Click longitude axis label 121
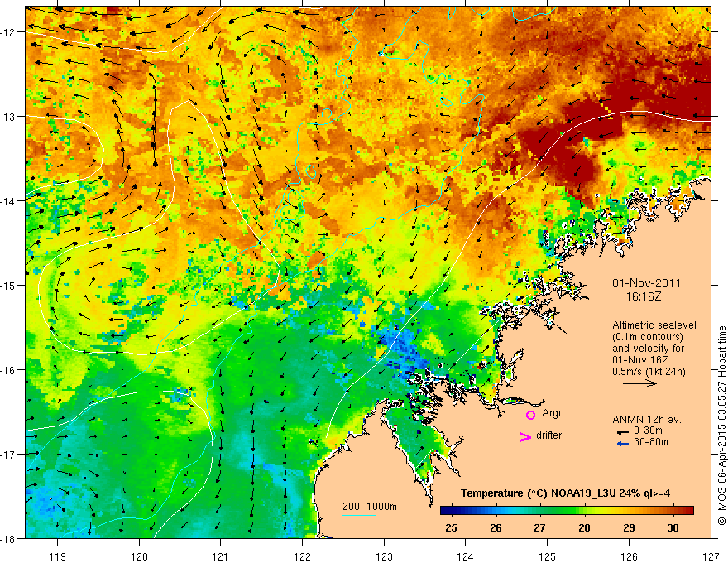 tap(221, 556)
